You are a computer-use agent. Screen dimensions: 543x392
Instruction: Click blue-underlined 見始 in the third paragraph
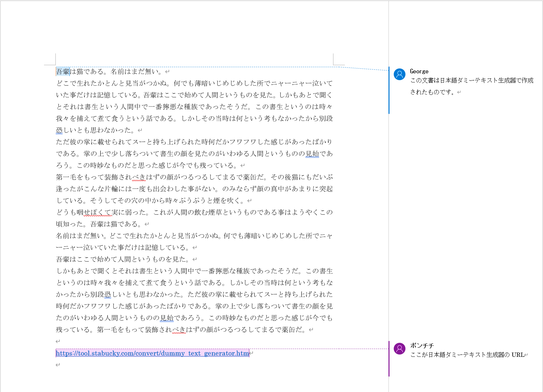[x=312, y=154]
